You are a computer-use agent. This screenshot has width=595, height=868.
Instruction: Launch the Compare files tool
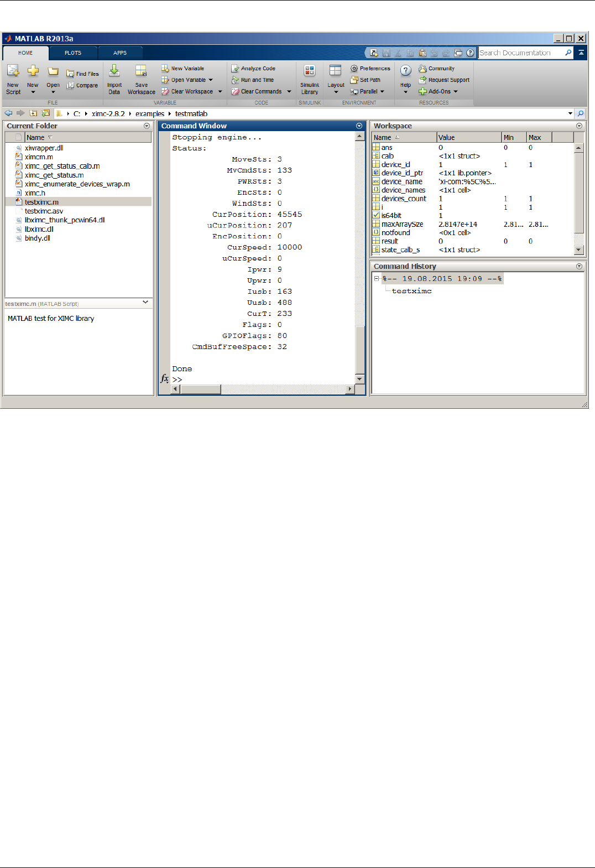(x=82, y=85)
